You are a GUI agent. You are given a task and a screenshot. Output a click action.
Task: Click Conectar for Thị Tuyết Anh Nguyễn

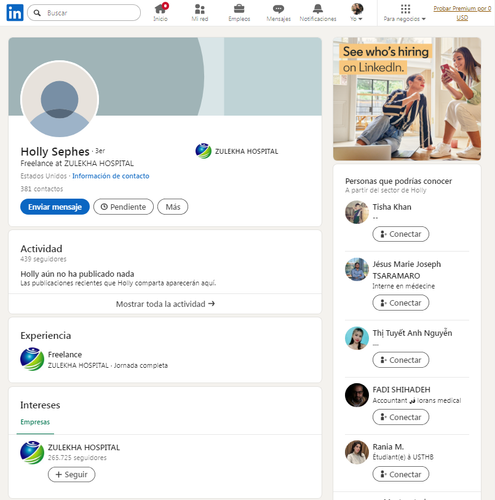point(401,360)
